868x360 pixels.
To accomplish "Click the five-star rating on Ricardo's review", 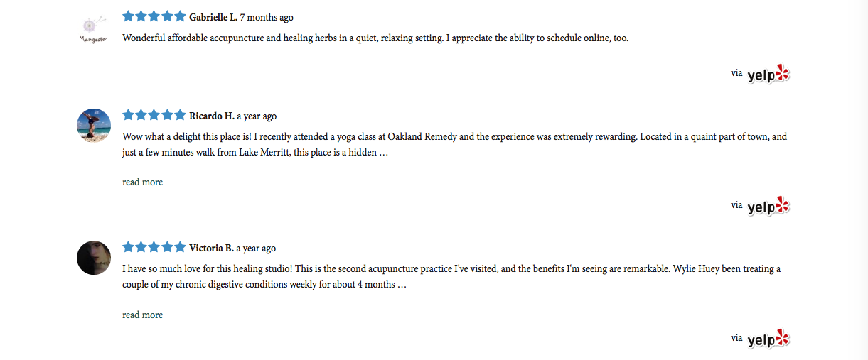I will [154, 115].
